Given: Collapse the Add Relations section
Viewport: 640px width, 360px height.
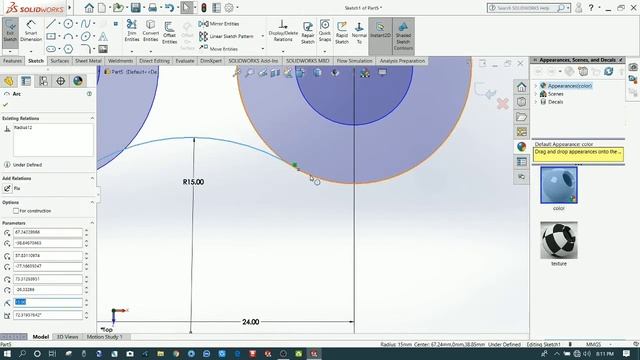Looking at the screenshot, I should [92, 178].
